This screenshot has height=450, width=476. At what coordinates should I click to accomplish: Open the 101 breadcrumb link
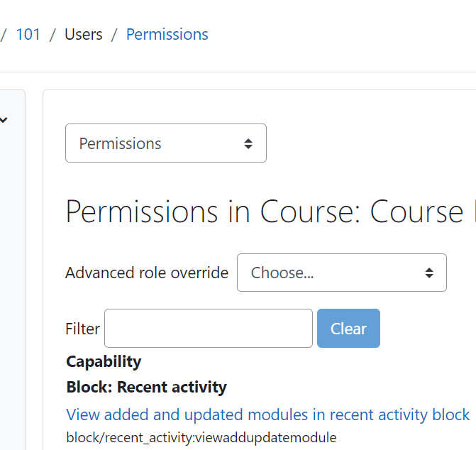28,34
